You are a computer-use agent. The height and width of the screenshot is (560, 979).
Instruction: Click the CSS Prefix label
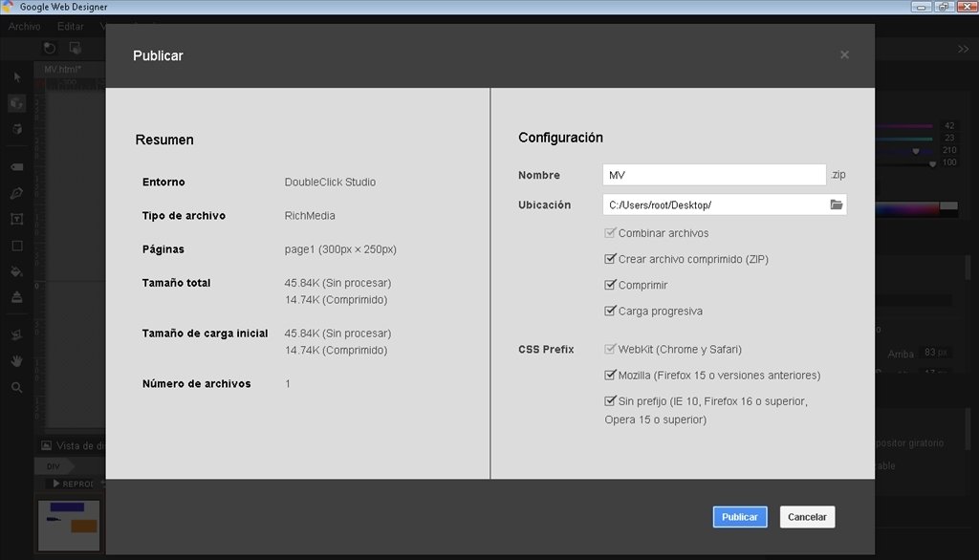click(x=546, y=350)
